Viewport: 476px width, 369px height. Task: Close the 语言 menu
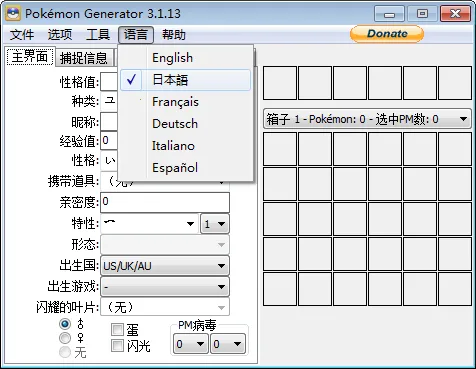click(136, 35)
